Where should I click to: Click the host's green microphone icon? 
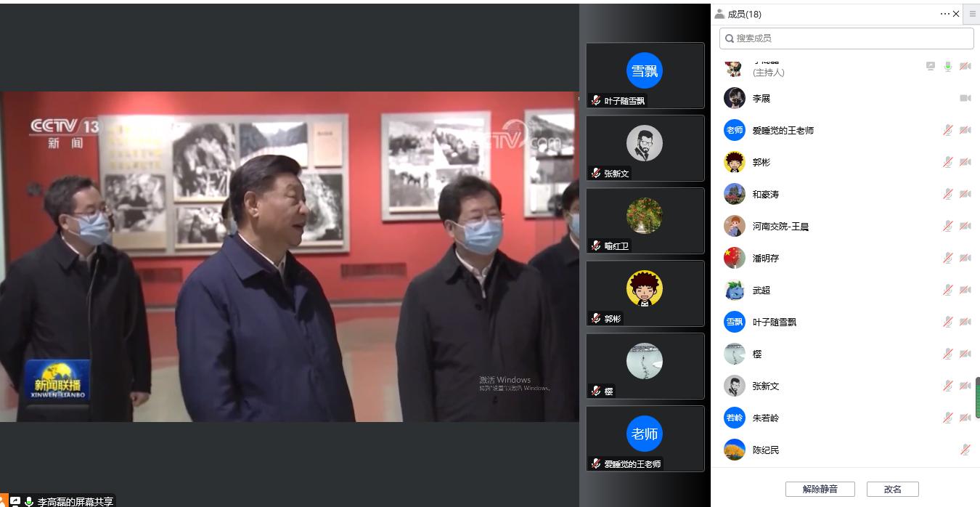click(x=947, y=66)
